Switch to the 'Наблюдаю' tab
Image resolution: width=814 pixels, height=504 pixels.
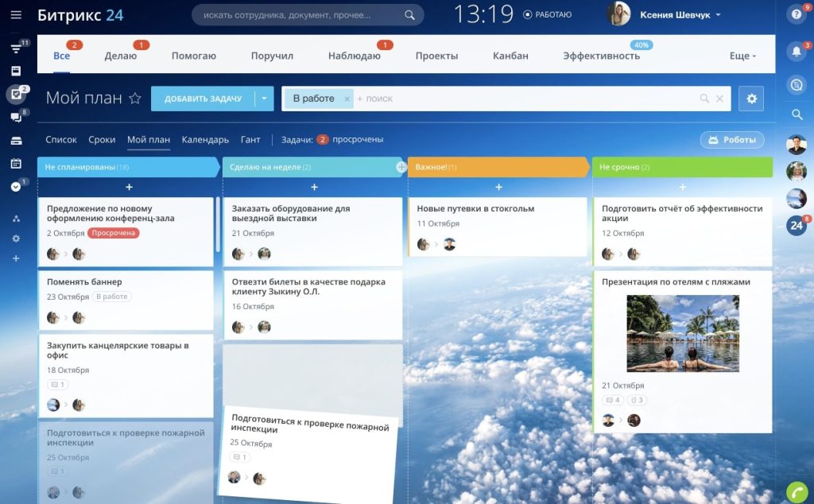point(354,56)
